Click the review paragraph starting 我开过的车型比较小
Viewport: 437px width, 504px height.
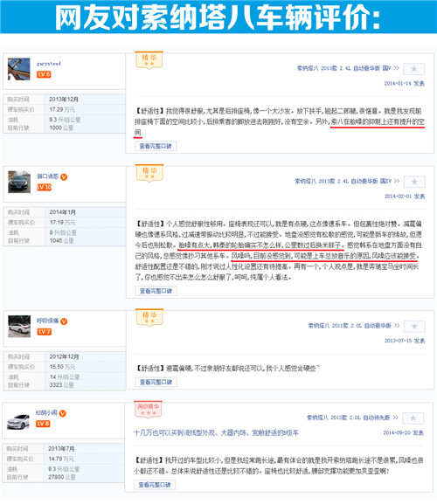click(x=279, y=466)
